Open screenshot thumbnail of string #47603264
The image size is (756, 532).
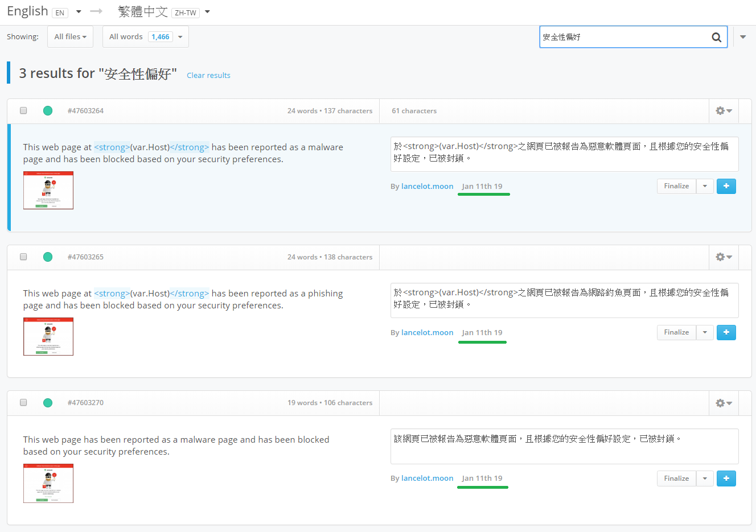pos(48,191)
